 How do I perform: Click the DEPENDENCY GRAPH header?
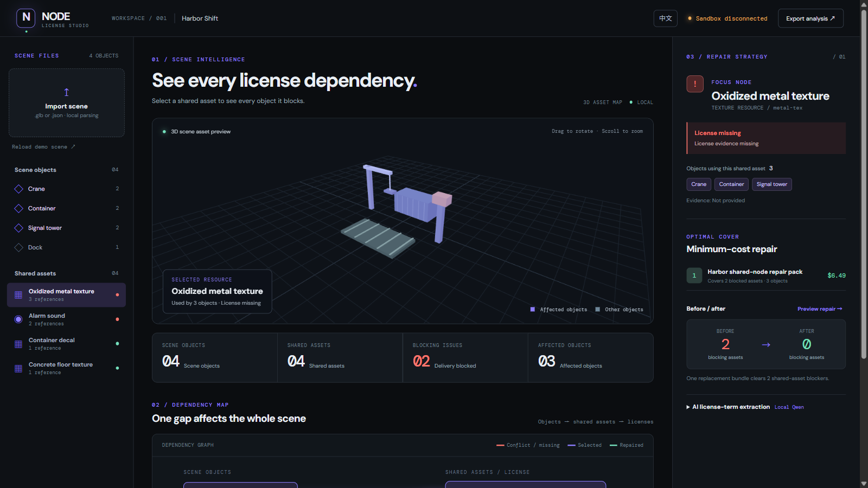click(188, 445)
